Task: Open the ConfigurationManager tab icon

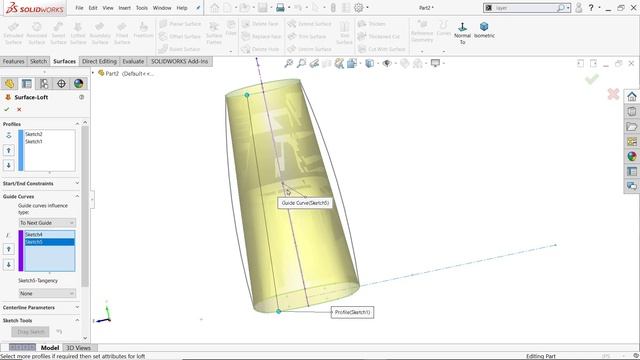Action: pyautogui.click(x=44, y=83)
